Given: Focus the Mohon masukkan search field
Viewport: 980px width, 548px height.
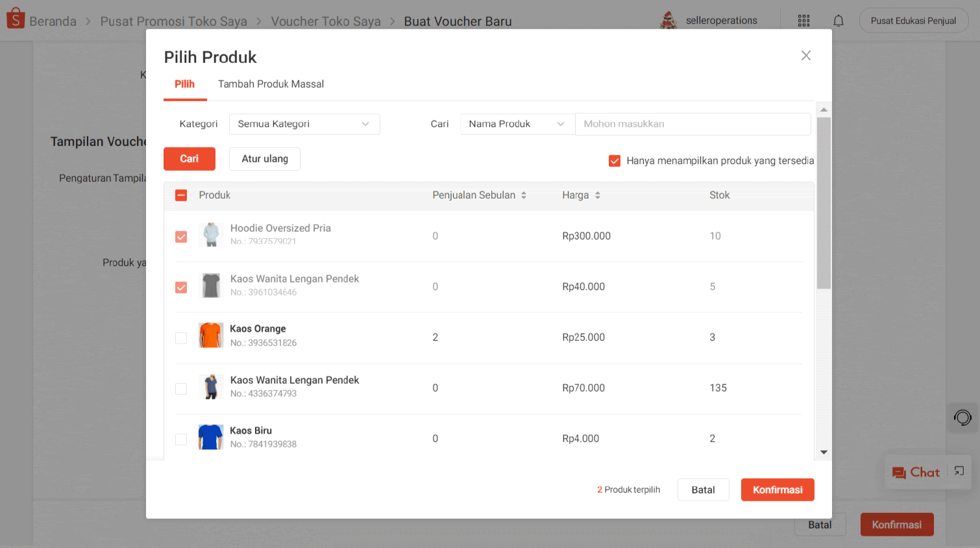Looking at the screenshot, I should (x=692, y=124).
